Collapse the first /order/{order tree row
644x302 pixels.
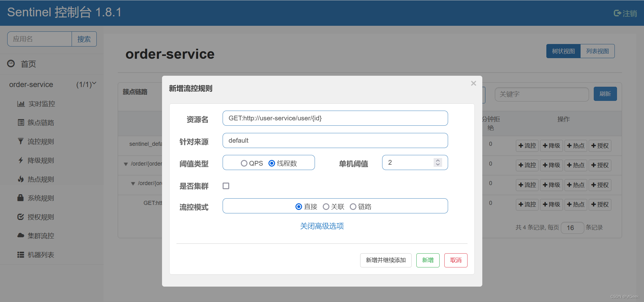point(126,164)
